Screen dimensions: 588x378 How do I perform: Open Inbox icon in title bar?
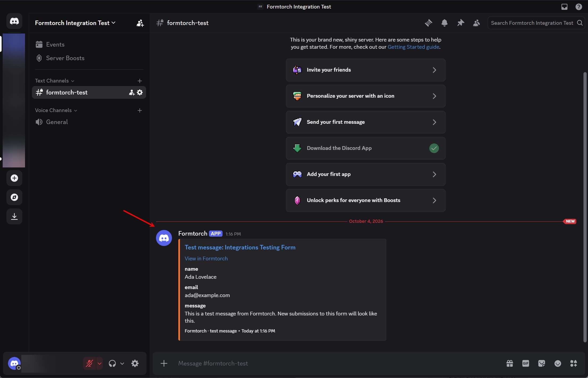(564, 7)
